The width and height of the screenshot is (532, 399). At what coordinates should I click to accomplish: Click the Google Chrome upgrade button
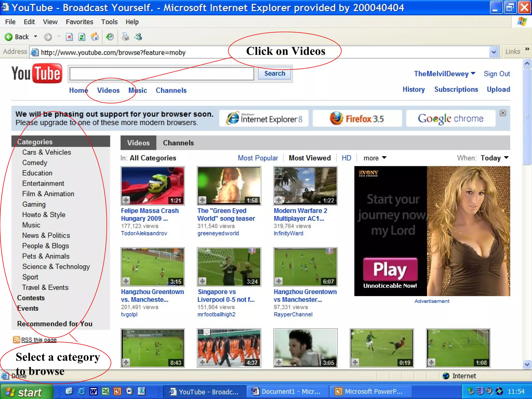(x=451, y=118)
